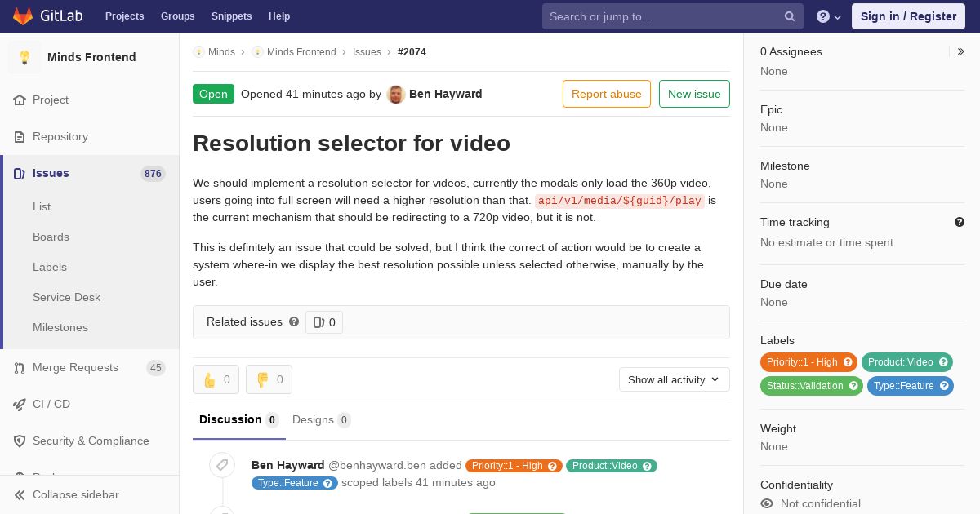Image resolution: width=980 pixels, height=514 pixels.
Task: Open the Labels item in the sidebar
Action: pos(50,268)
